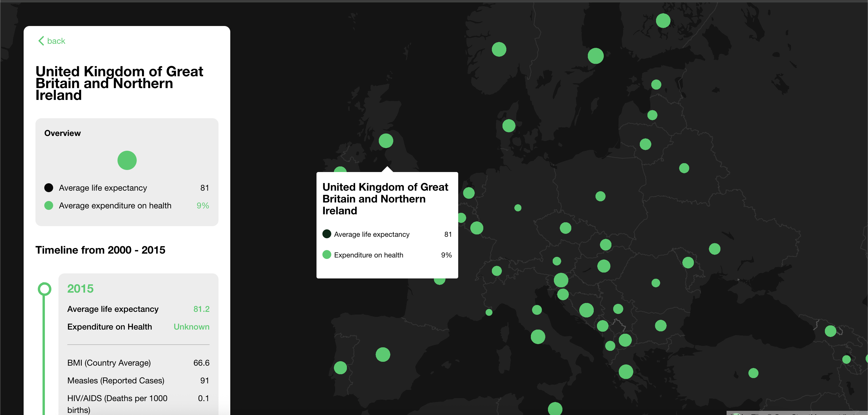The width and height of the screenshot is (868, 415).
Task: Select the Spain map marker dot
Action: pyautogui.click(x=383, y=355)
